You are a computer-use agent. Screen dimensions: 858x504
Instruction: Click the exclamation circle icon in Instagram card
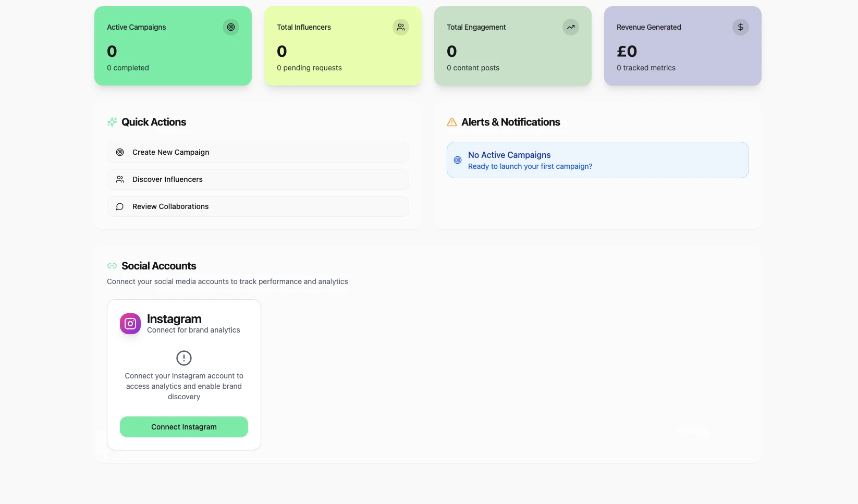(x=184, y=358)
